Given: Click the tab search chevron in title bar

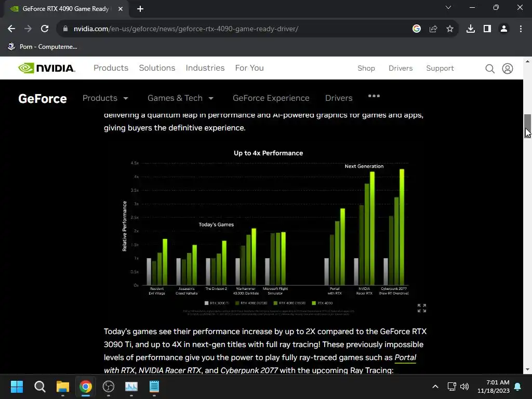Looking at the screenshot, I should pyautogui.click(x=448, y=7).
